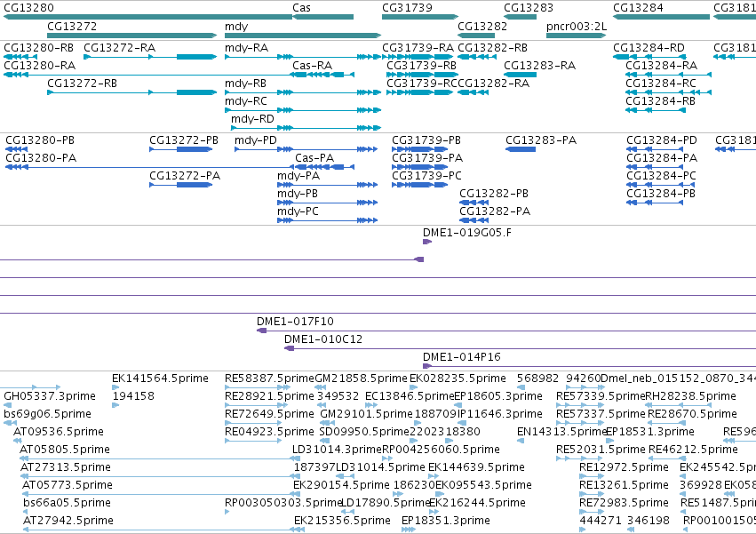Click EST RE72983.5prime label

click(624, 503)
